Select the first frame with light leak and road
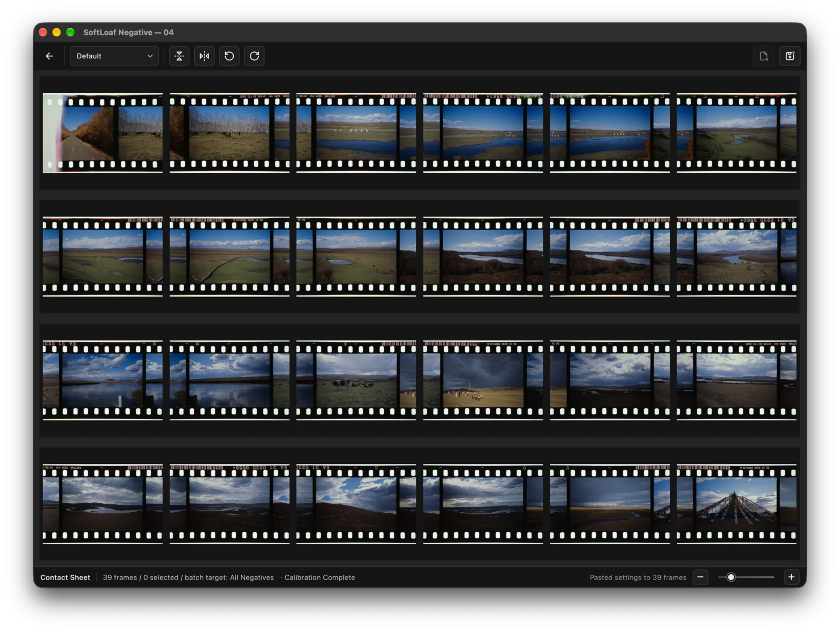 102,133
